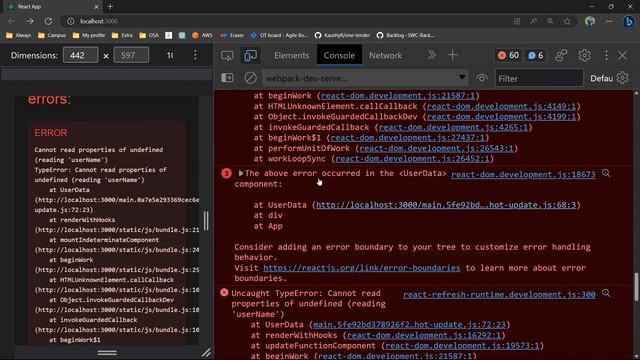Screen dimensions: 640x360
Task: Open the reactjs.org error-boundaries link
Action: pos(362,268)
